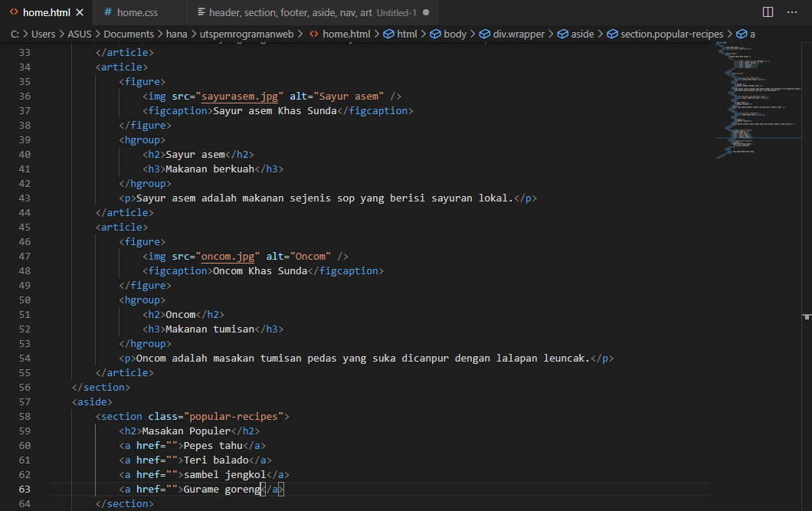Click the text file icon on Untitled-1 tab
The width and height of the screenshot is (812, 511).
tap(201, 12)
